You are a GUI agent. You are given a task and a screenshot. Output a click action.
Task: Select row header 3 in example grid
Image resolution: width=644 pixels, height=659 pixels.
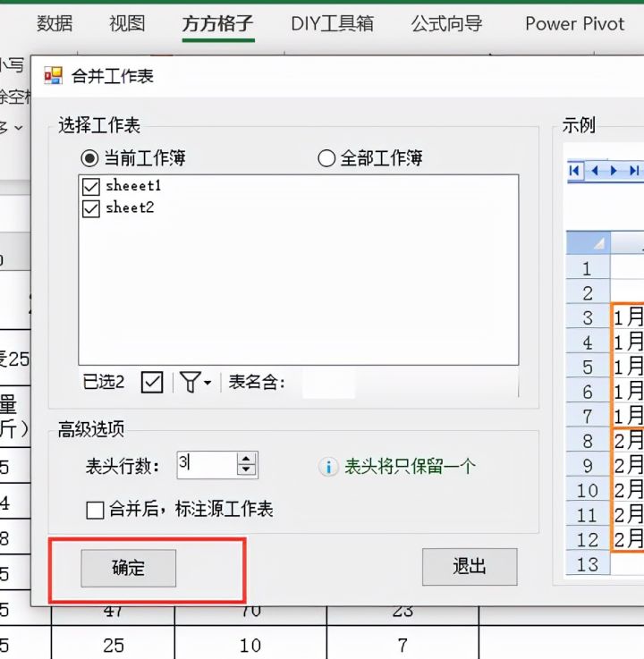[588, 317]
